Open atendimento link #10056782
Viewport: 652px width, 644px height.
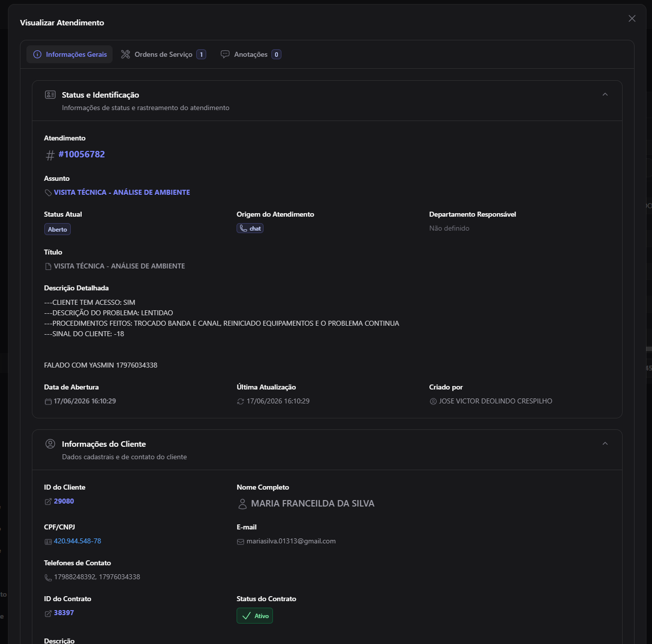82,154
